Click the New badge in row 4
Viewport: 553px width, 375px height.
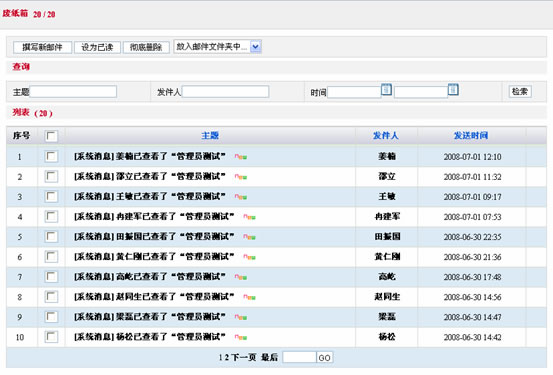point(249,217)
